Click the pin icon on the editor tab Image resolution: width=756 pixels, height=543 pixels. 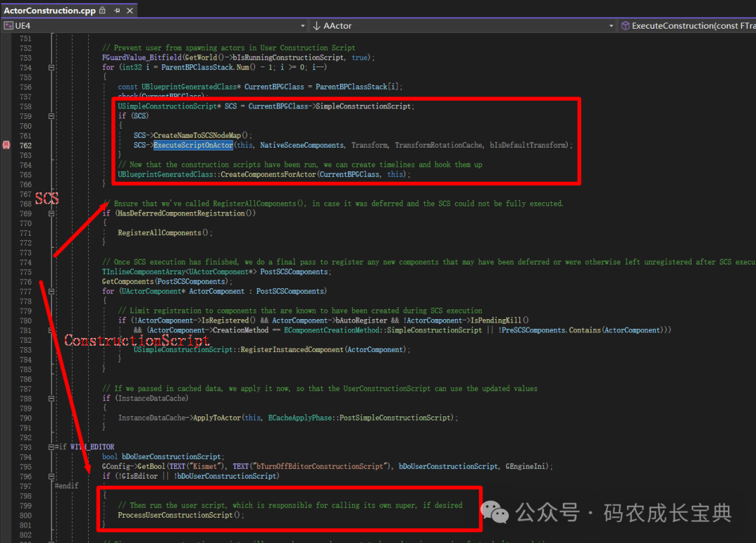click(116, 10)
